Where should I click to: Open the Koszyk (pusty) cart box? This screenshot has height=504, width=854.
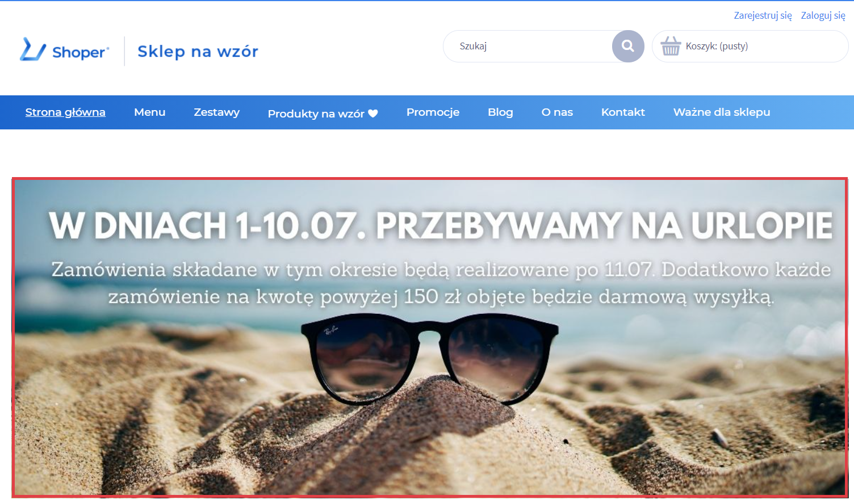(x=750, y=46)
